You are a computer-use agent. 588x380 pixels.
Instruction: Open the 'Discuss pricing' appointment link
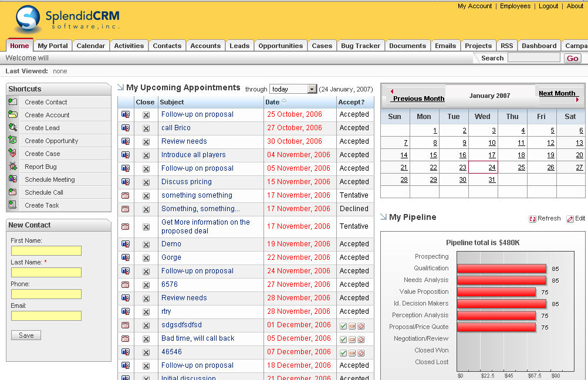tap(187, 182)
